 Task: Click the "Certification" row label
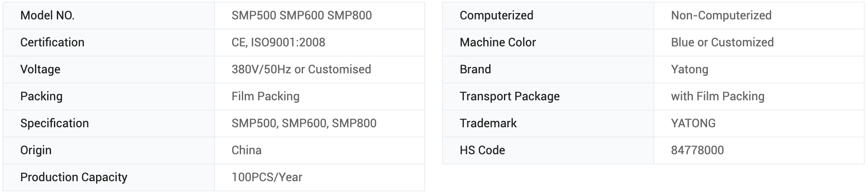(x=52, y=43)
